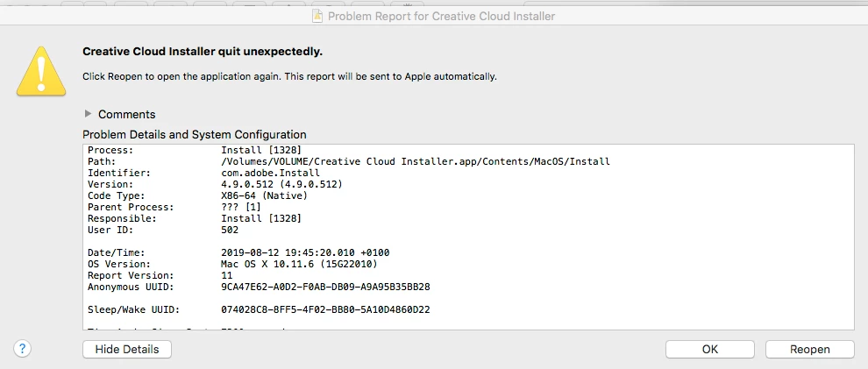Screen dimensions: 868x369
Task: Click the 'Creative Cloud Installer quit unexpectedly.' heading
Action: click(203, 52)
